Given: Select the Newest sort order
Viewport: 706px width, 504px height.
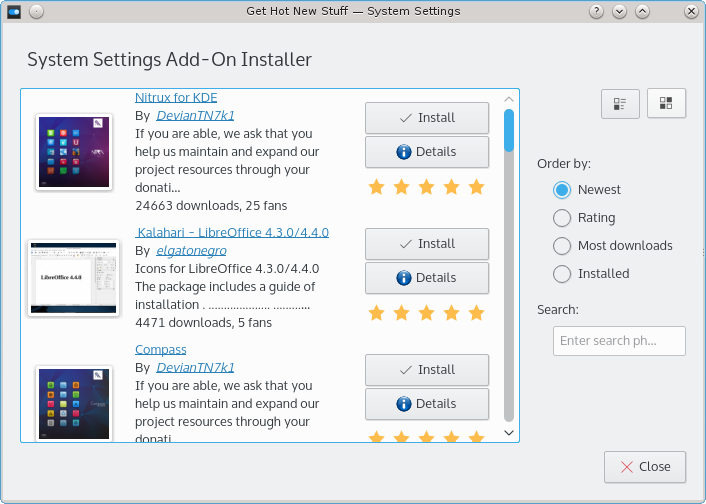Looking at the screenshot, I should [x=562, y=189].
